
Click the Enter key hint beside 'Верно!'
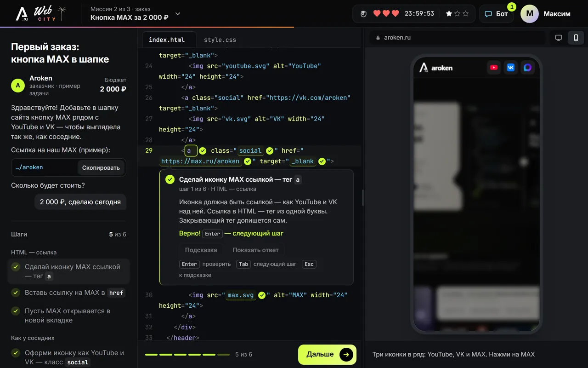(213, 234)
